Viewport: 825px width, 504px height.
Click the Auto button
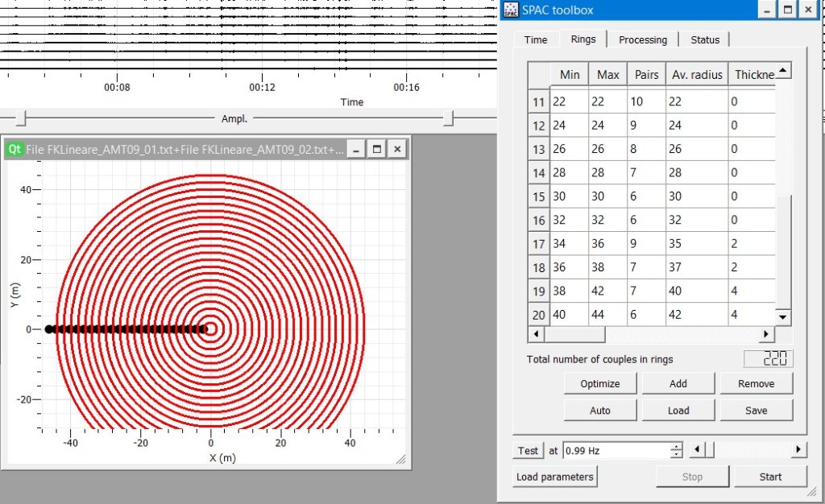(600, 411)
